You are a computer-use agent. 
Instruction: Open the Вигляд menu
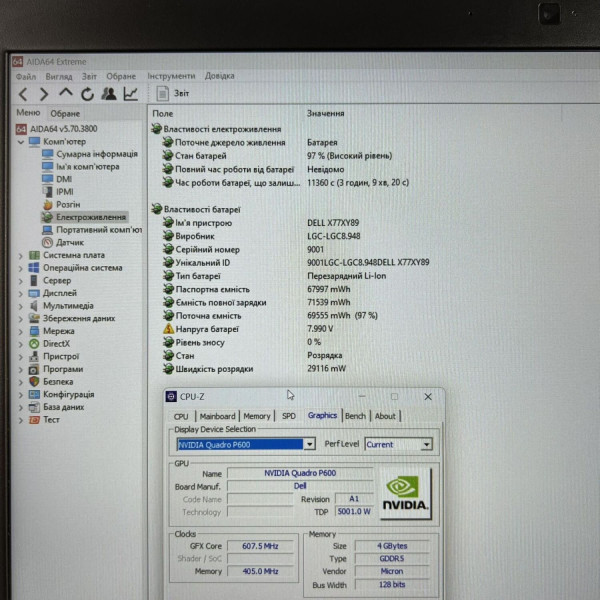tap(59, 77)
